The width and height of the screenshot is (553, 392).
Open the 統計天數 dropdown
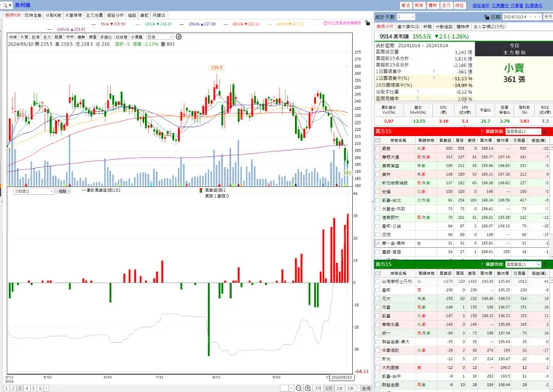tap(406, 17)
